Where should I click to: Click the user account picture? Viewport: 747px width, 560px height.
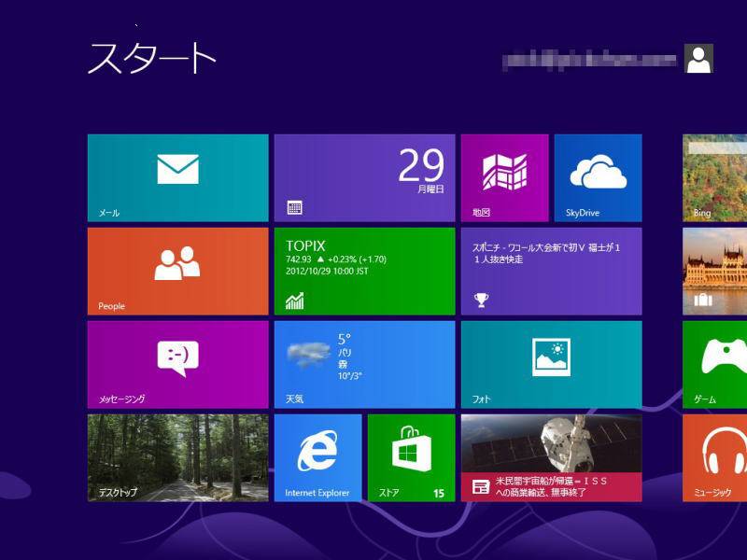698,58
